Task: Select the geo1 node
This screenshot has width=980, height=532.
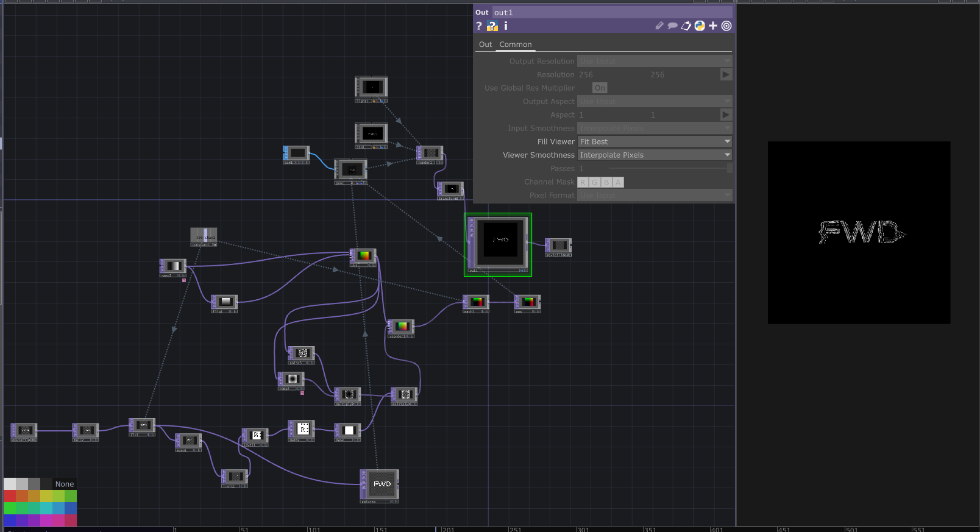Action: point(350,171)
